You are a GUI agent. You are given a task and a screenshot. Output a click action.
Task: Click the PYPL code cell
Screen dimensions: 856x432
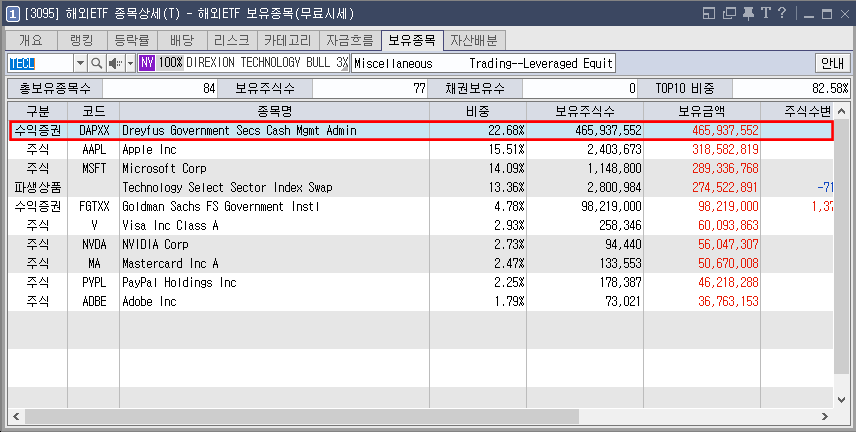[x=94, y=282]
